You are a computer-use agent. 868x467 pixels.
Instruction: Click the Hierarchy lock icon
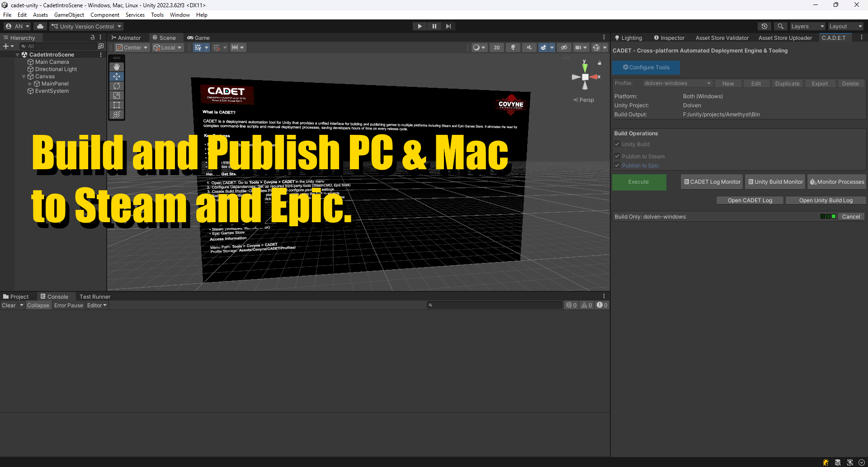click(x=93, y=38)
